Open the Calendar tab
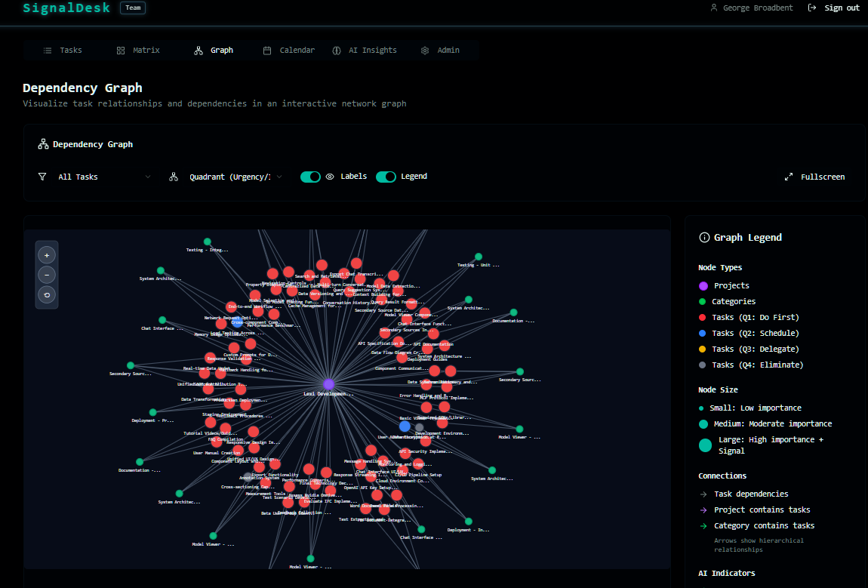The image size is (868, 588). pyautogui.click(x=289, y=51)
